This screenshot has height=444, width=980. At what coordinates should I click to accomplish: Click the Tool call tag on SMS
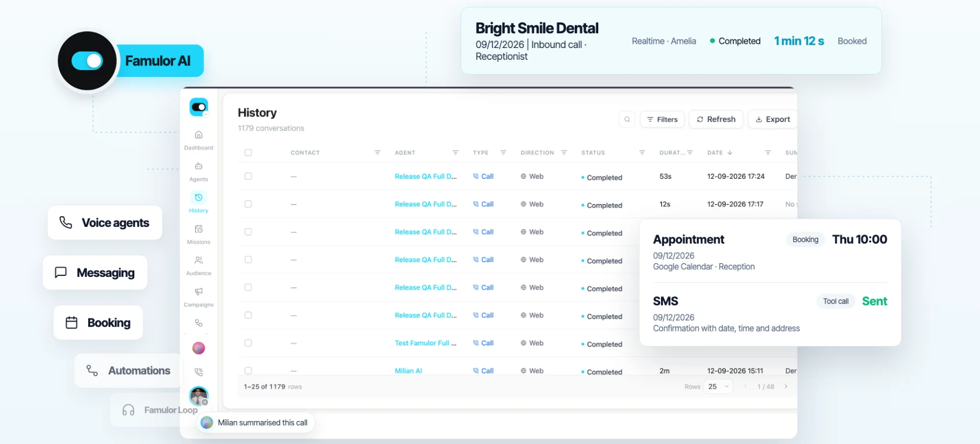tap(836, 301)
